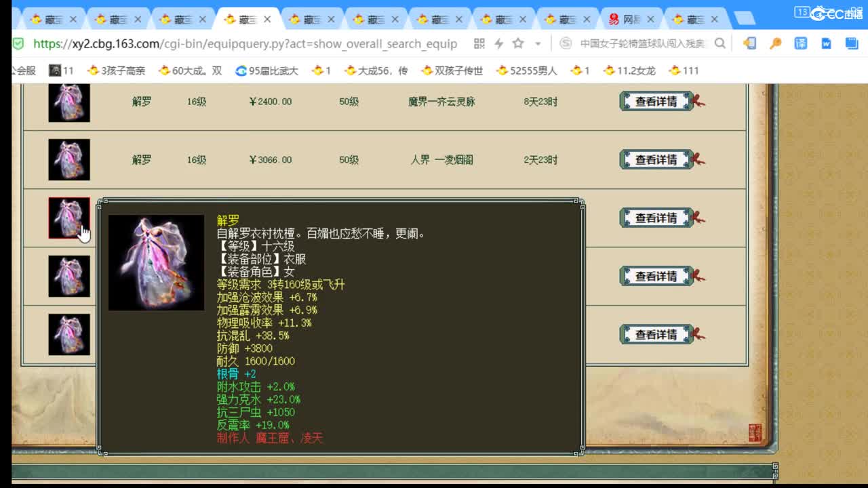This screenshot has height=488, width=868.
Task: Click the large 解罗 robe image in tooltip
Action: 156,263
